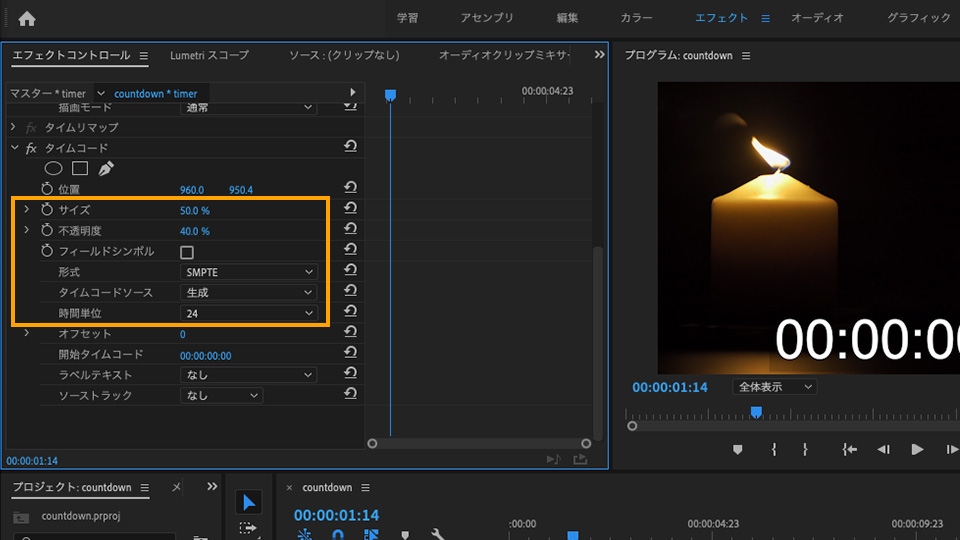This screenshot has height=540, width=960.
Task: Step back one frame
Action: point(883,449)
